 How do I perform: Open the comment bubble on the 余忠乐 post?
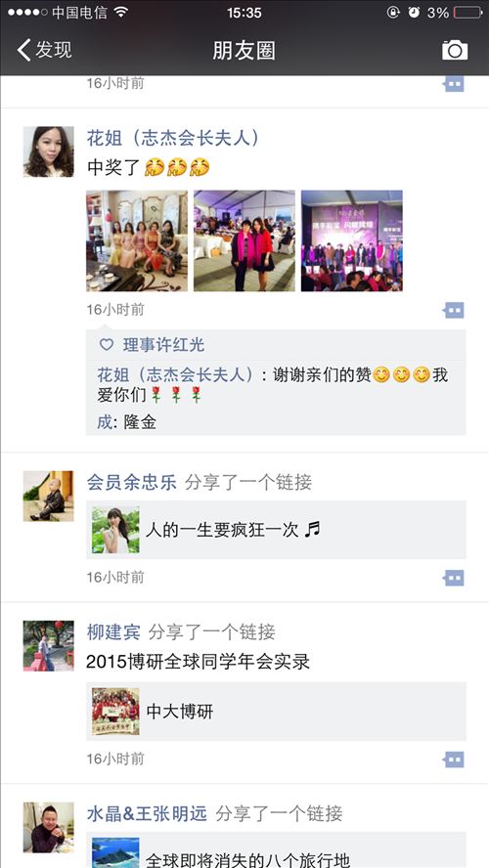[454, 579]
